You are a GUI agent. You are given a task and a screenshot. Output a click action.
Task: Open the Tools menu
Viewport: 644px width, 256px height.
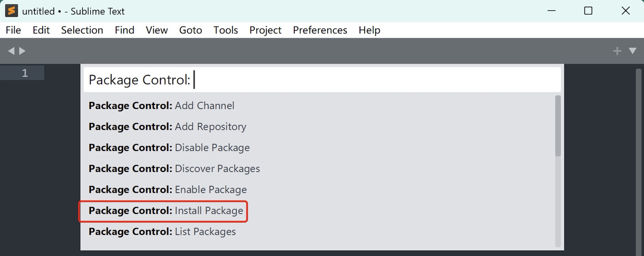click(225, 30)
